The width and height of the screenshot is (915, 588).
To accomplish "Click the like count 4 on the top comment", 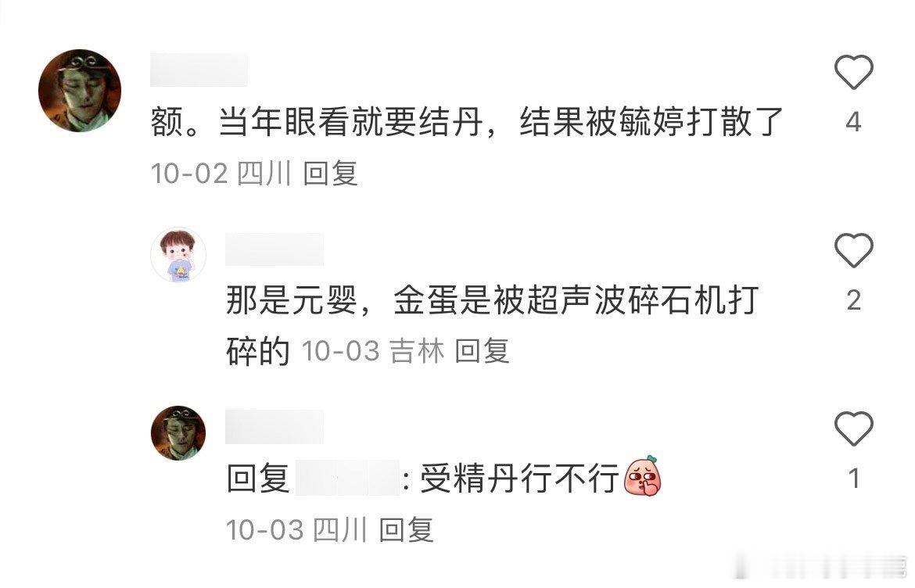I will click(853, 122).
